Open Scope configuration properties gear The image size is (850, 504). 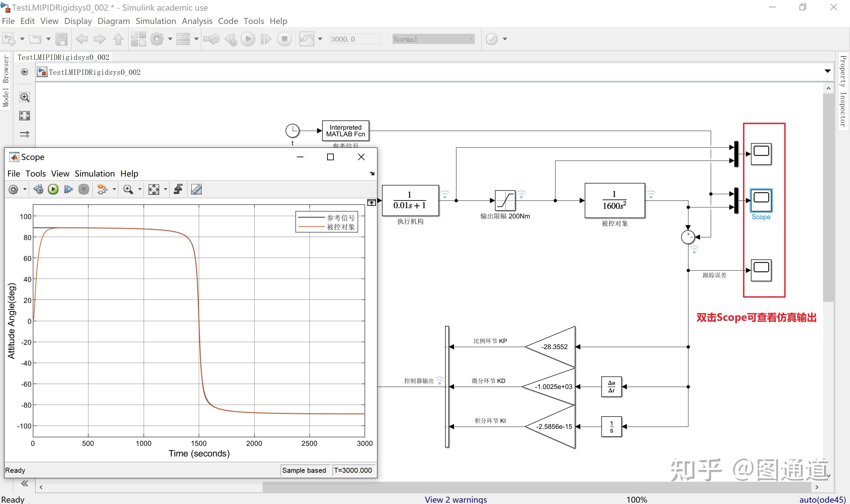pyautogui.click(x=13, y=189)
